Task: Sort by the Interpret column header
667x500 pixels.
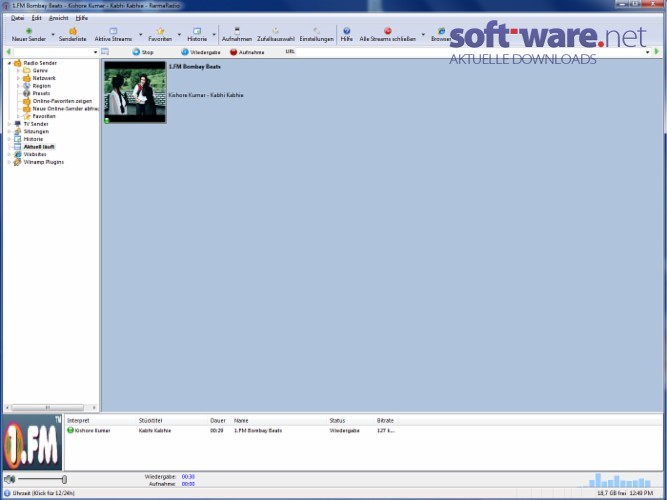Action: [78, 420]
